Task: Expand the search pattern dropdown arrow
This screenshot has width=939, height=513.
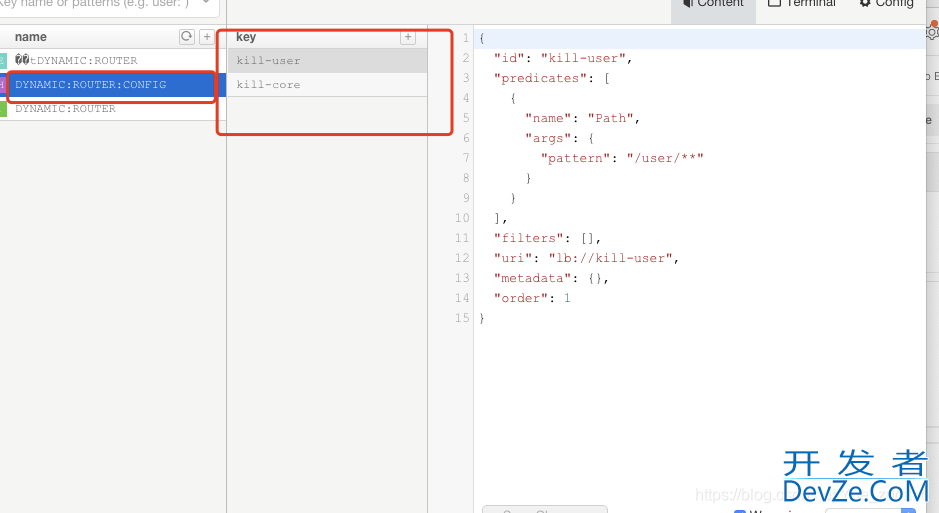Action: click(206, 2)
